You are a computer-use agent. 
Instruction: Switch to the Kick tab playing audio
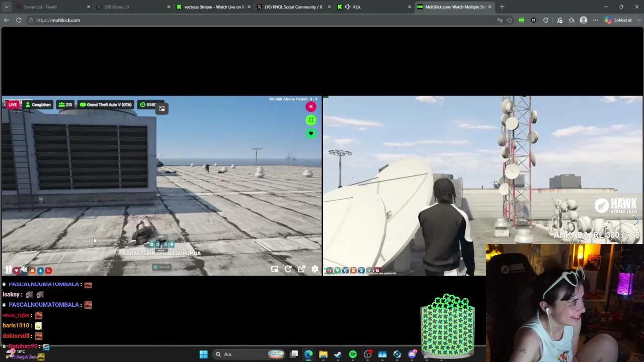pos(374,7)
